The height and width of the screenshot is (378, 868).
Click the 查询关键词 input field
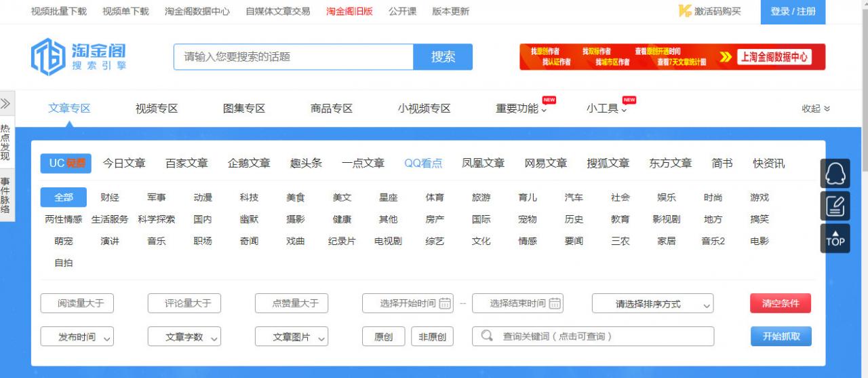593,337
